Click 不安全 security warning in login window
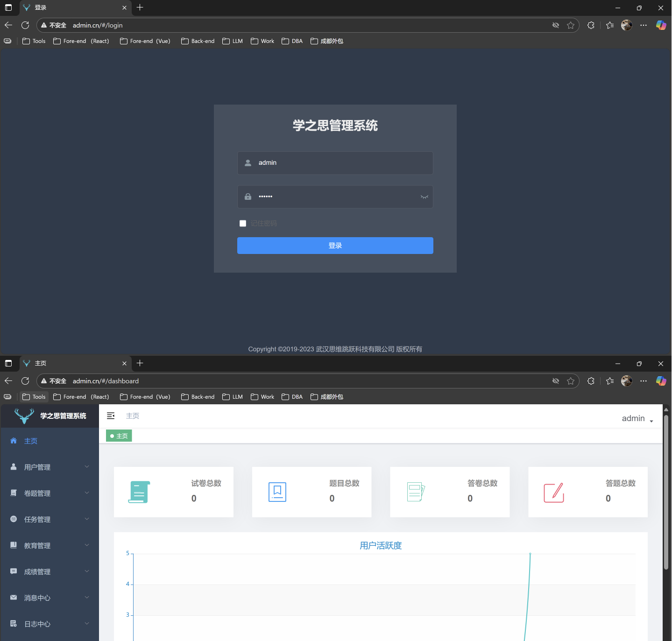 (54, 25)
